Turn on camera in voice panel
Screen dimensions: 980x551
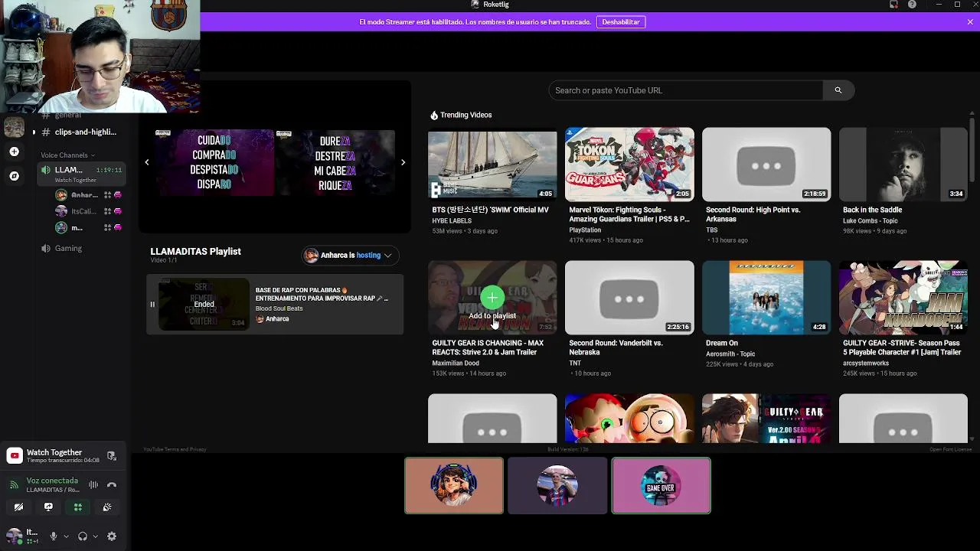point(18,507)
